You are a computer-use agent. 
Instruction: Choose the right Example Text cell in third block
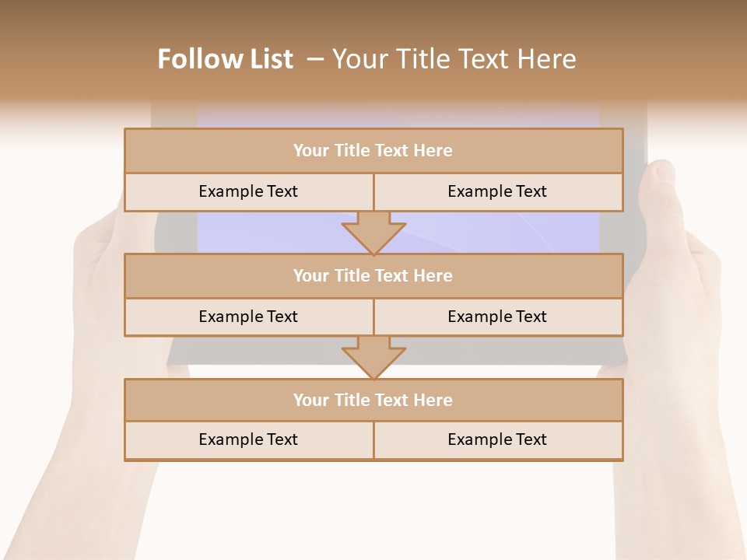[x=497, y=440]
